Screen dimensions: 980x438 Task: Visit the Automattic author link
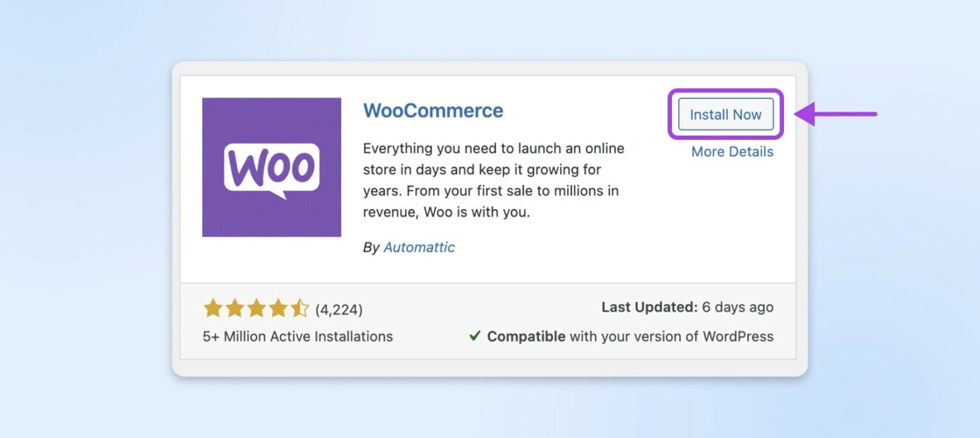click(419, 247)
